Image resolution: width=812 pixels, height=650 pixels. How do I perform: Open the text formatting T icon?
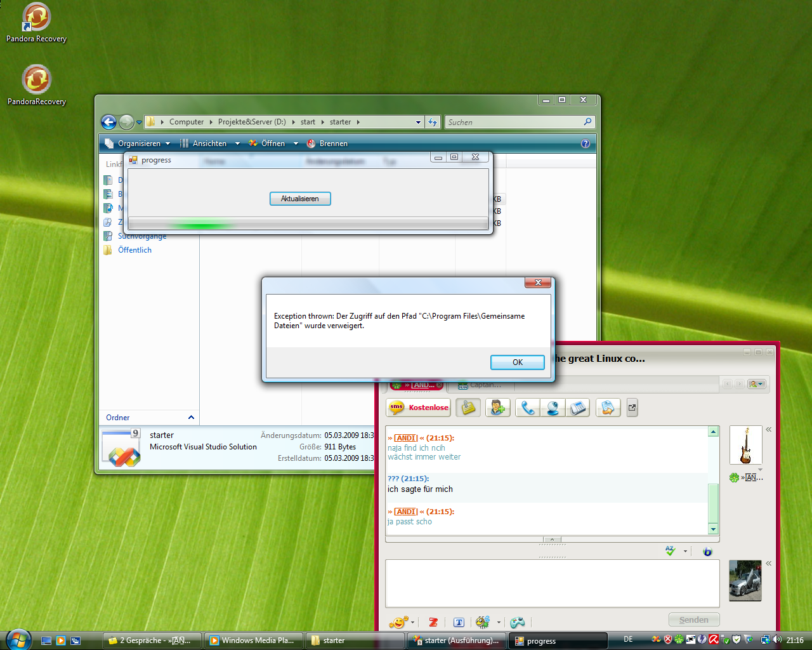[x=459, y=622]
